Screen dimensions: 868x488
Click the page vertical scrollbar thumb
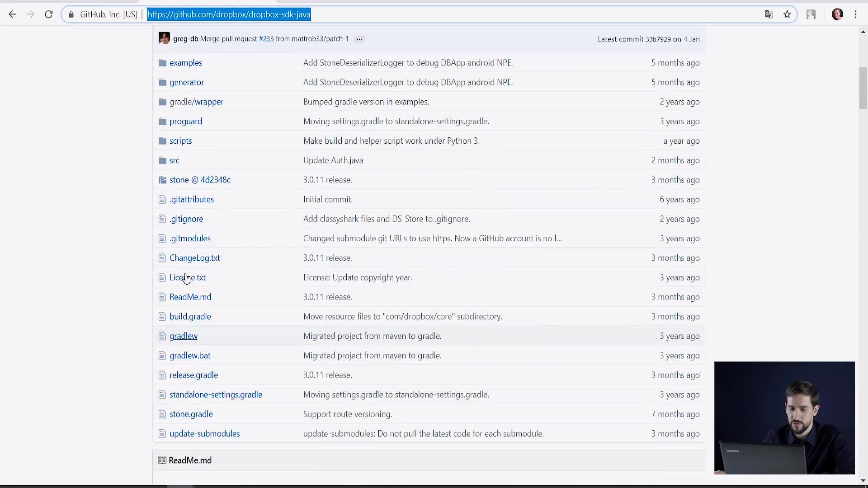coord(863,88)
